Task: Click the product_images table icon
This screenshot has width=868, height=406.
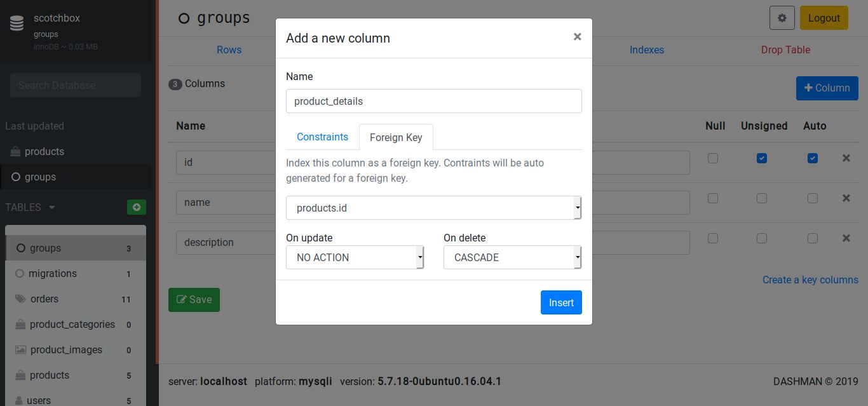Action: click(21, 349)
